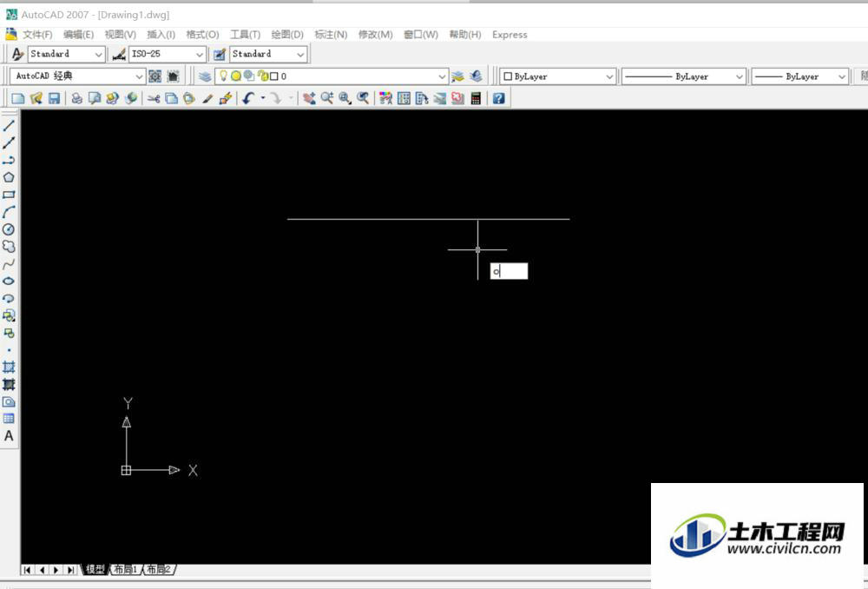Switch to the 布局1 layout tab
Viewport: 868px width, 589px height.
pos(125,569)
